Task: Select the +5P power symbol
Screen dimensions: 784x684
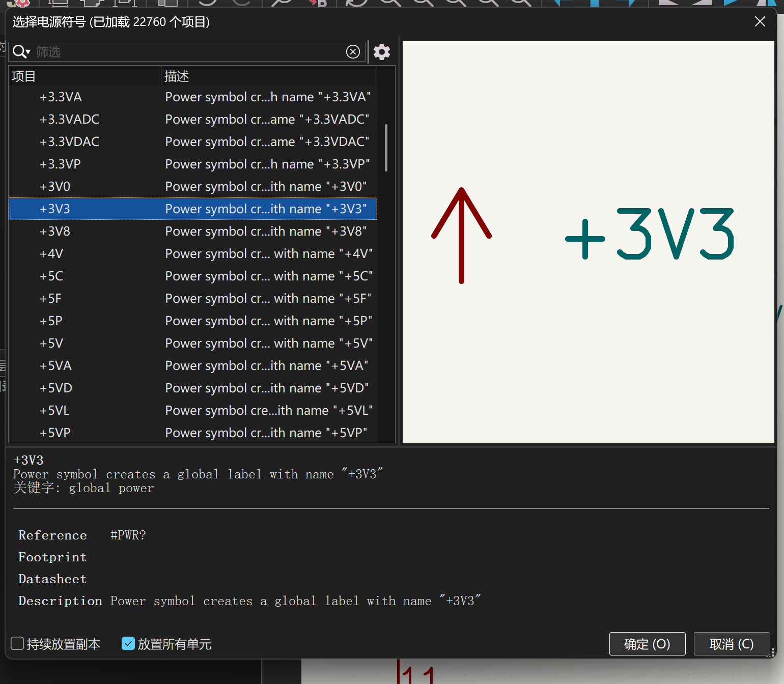Action: (x=192, y=321)
